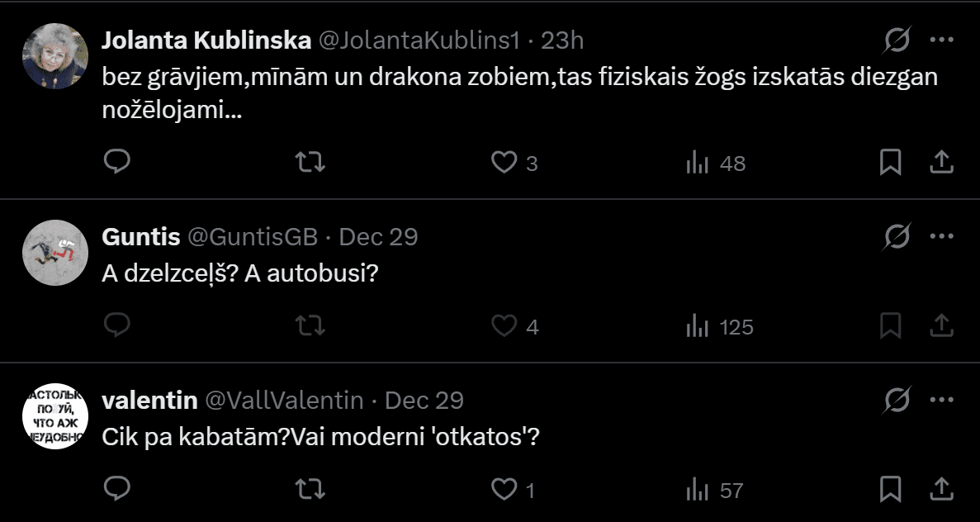Bookmark Jolanta Kublinska's tweet
Viewport: 980px width, 522px height.
(x=890, y=162)
